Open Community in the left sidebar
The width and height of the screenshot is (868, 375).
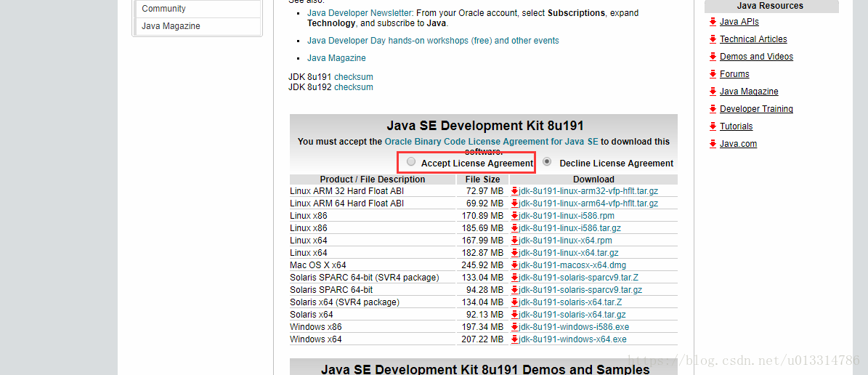(x=163, y=9)
